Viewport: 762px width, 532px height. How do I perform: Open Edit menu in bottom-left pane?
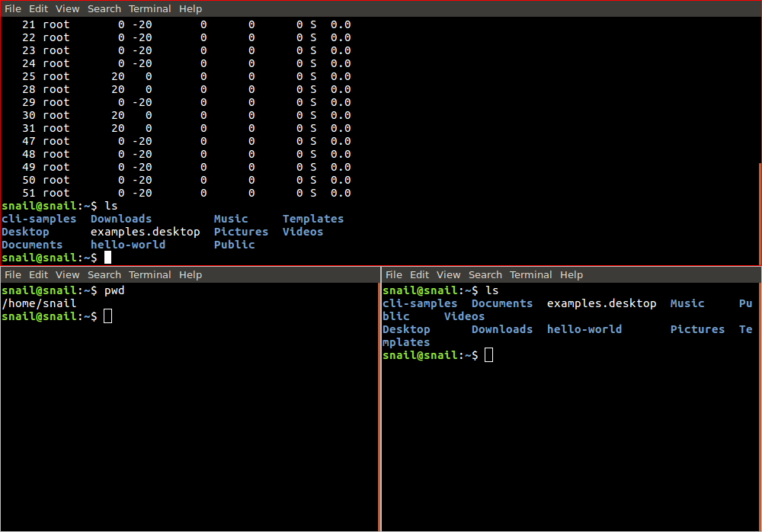point(38,275)
